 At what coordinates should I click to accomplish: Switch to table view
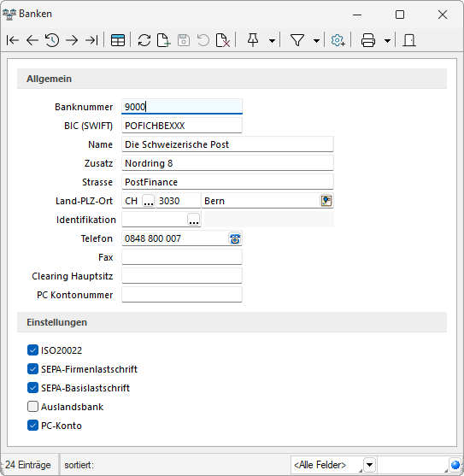118,40
